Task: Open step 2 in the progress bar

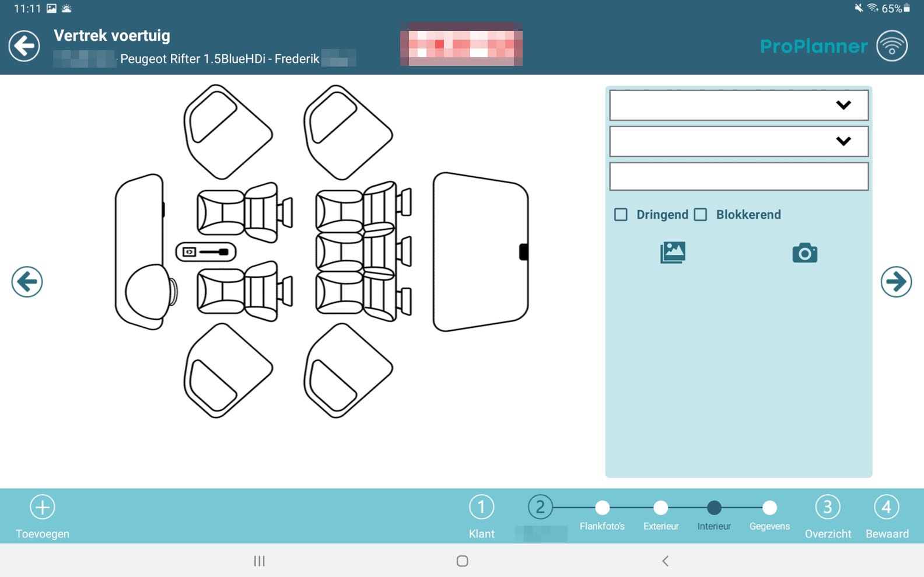Action: click(x=540, y=507)
